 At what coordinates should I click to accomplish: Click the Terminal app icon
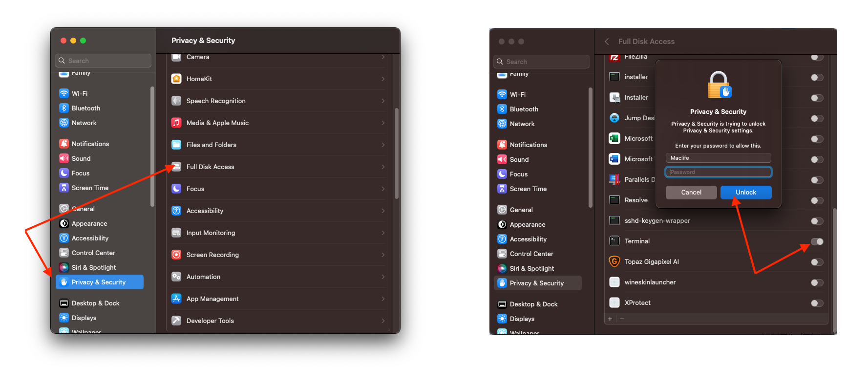pos(614,241)
